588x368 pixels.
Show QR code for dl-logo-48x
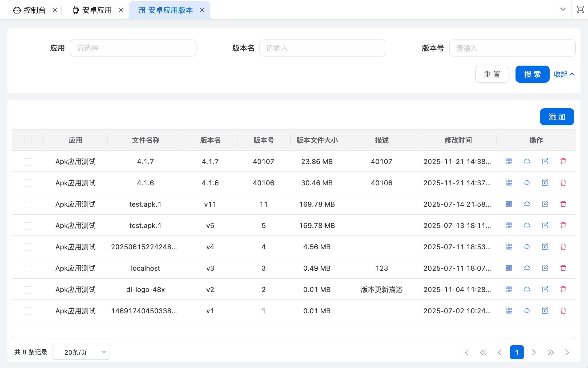(x=509, y=289)
